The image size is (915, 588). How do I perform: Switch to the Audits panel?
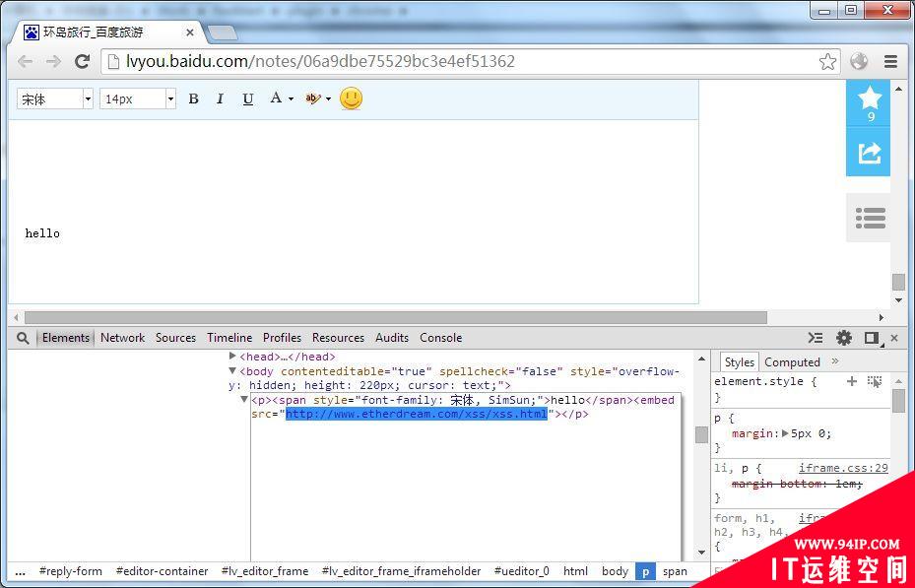[x=392, y=338]
